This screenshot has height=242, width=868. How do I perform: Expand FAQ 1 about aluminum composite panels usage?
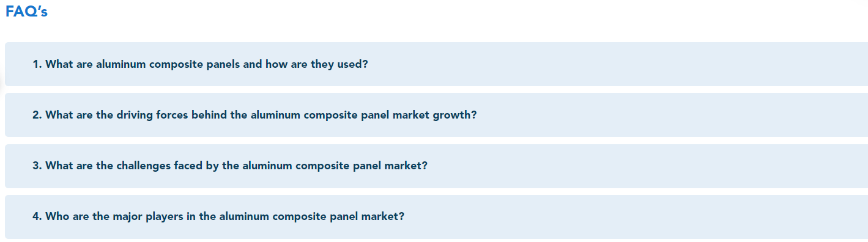[x=436, y=64]
